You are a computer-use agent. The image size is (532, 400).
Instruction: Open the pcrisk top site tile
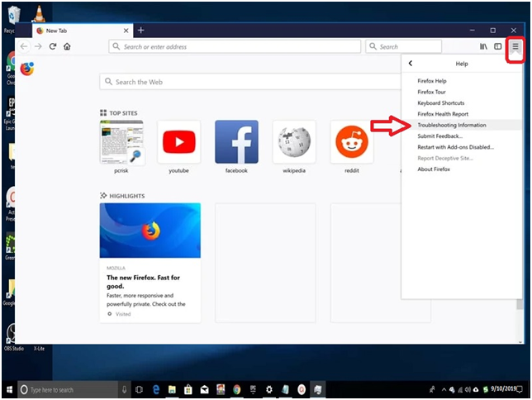[121, 142]
